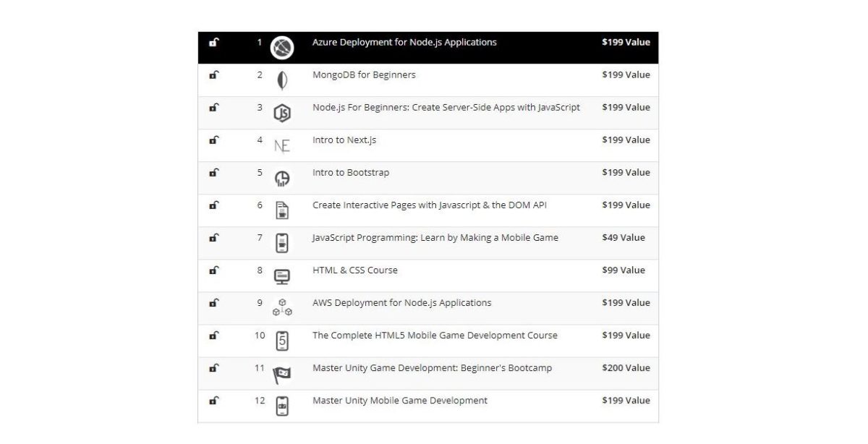The width and height of the screenshot is (868, 444).
Task: Select JavaScript Programming Mobile Game course title
Action: click(435, 237)
